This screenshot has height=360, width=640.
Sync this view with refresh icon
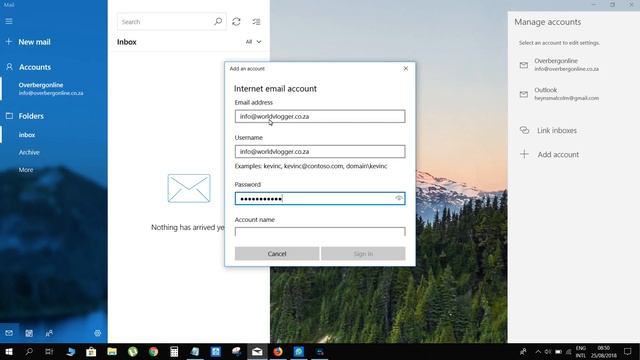(236, 22)
